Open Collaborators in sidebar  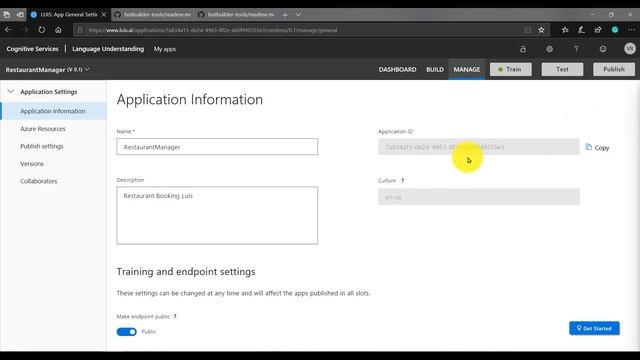point(39,181)
